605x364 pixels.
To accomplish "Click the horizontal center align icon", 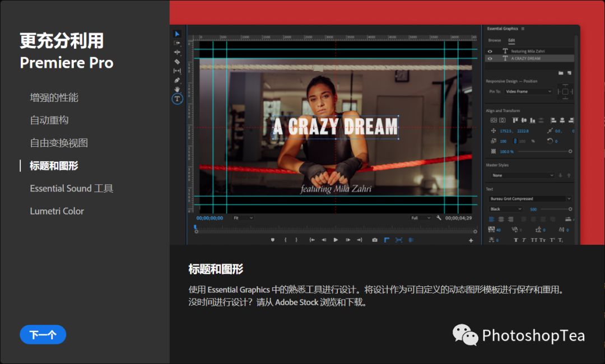I will tap(502, 120).
